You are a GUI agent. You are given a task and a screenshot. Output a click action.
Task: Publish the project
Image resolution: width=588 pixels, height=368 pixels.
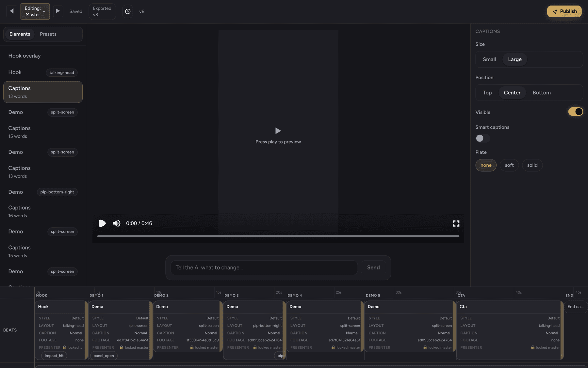point(564,11)
